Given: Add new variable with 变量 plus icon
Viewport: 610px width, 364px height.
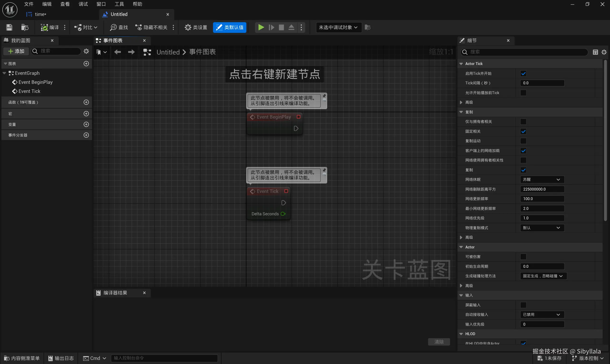Looking at the screenshot, I should coord(86,124).
